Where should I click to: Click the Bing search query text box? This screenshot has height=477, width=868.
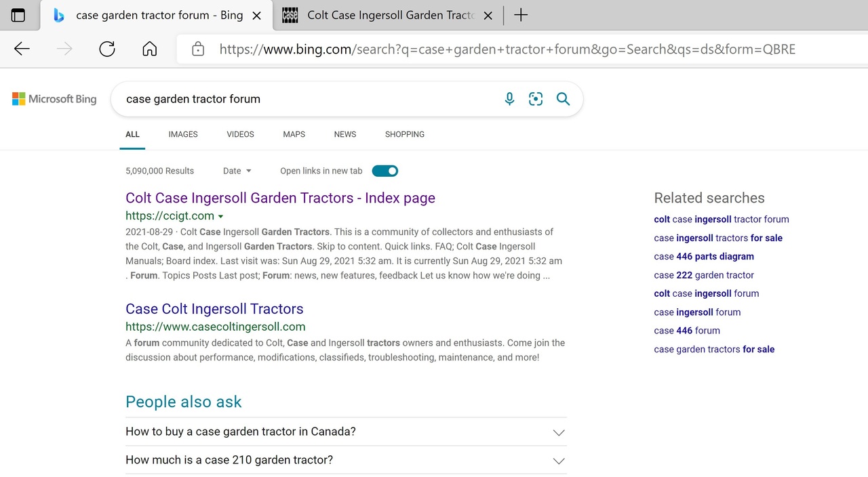[305, 99]
